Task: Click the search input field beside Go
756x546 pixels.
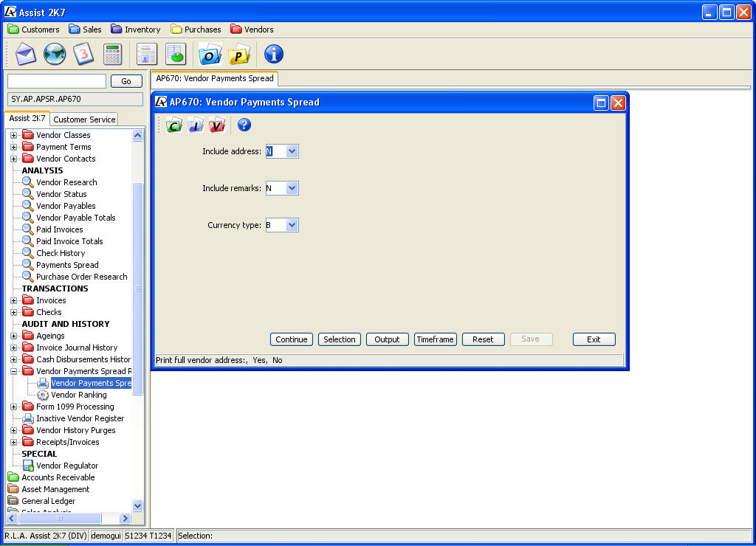Action: (x=57, y=81)
